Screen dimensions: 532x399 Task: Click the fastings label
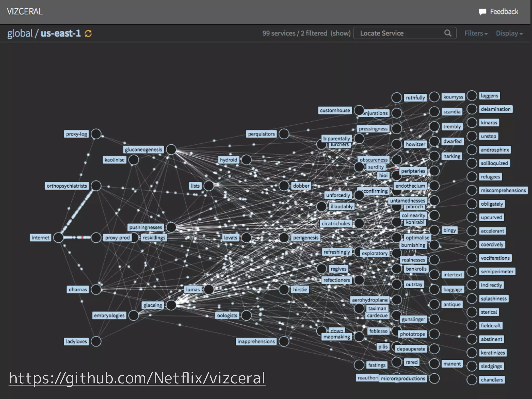click(x=377, y=365)
